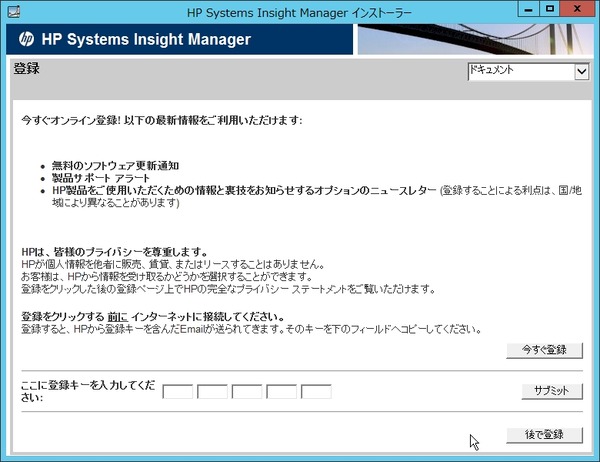Focus the first registration key field
The height and width of the screenshot is (462, 600).
point(178,392)
